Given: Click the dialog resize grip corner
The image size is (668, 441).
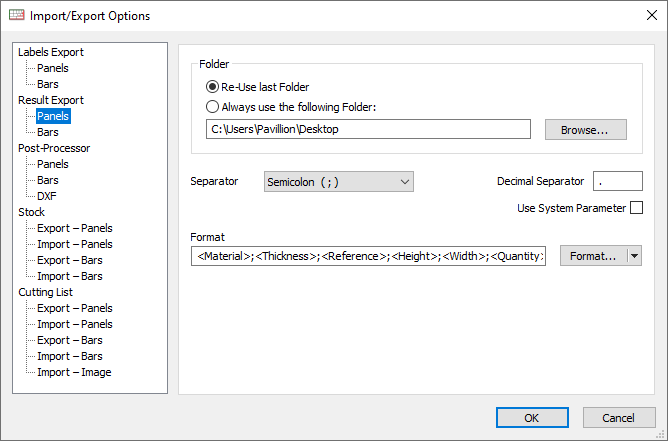Looking at the screenshot, I should [662, 435].
